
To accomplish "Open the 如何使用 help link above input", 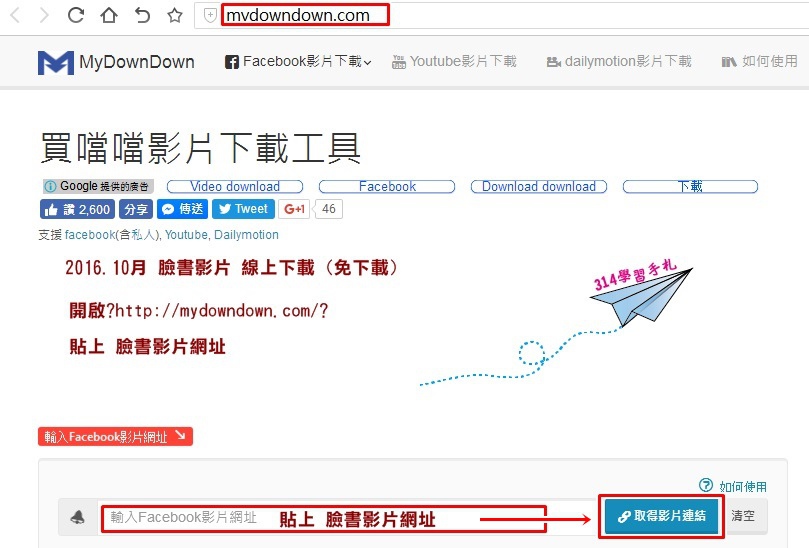I will (x=742, y=486).
